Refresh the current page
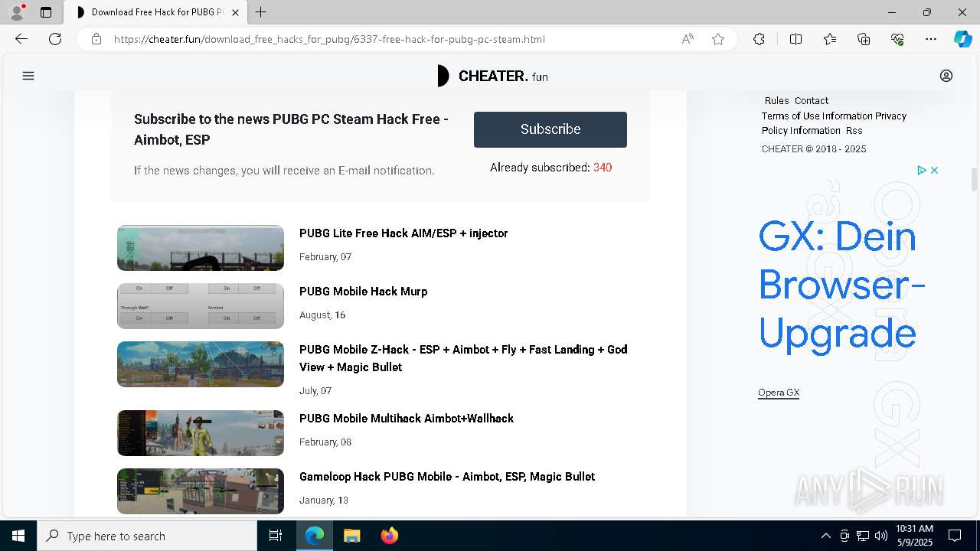Image resolution: width=980 pixels, height=551 pixels. pyautogui.click(x=55, y=39)
